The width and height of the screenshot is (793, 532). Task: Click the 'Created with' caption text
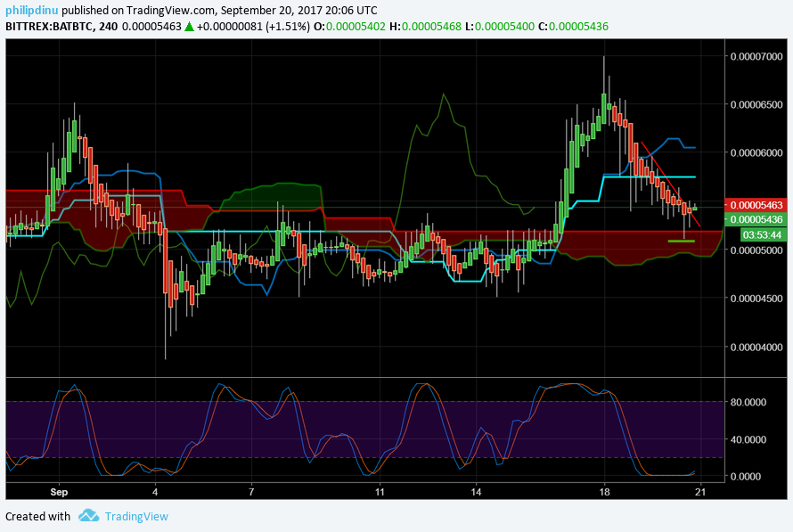[x=38, y=516]
